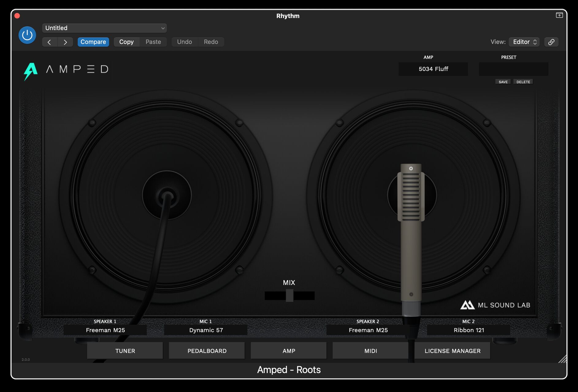
Task: Toggle the Compare button
Action: pyautogui.click(x=93, y=42)
